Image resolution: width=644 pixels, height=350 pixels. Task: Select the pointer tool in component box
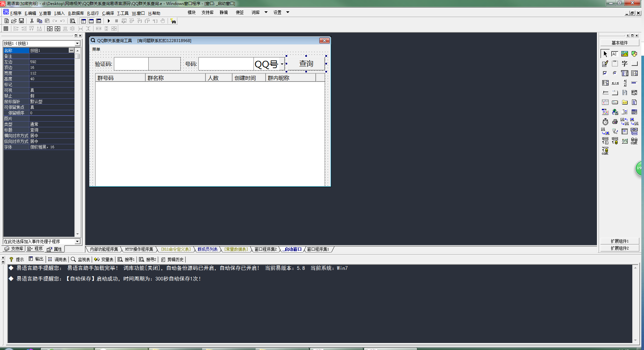[605, 54]
